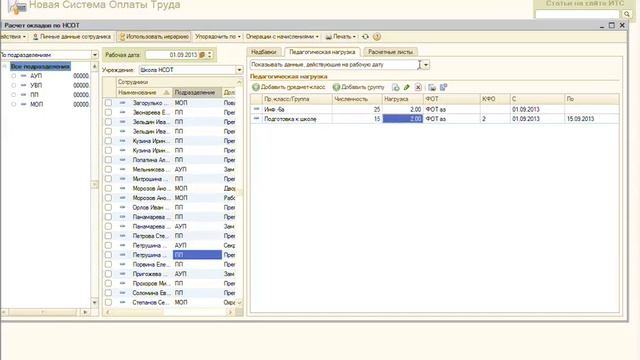The width and height of the screenshot is (640, 360).
Task: Open the По подразделениям combo box
Action: tap(95, 55)
